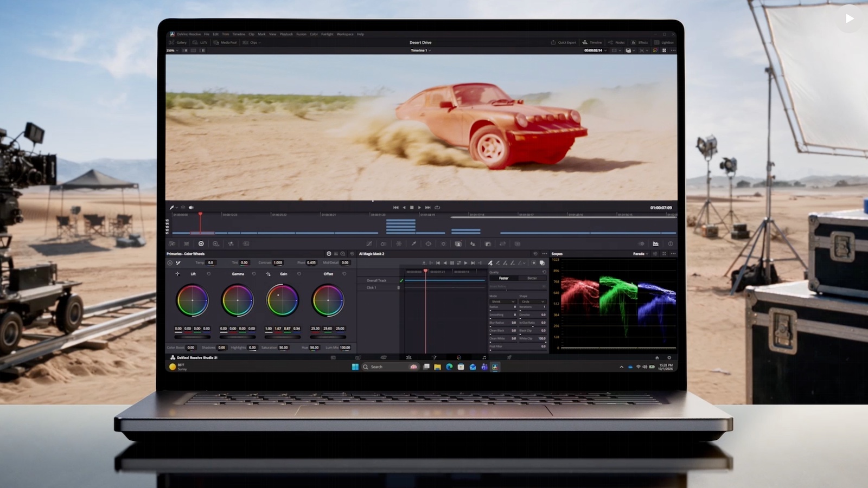Toggle the Overall Track checkmark
This screenshot has width=868, height=488.
pos(401,280)
